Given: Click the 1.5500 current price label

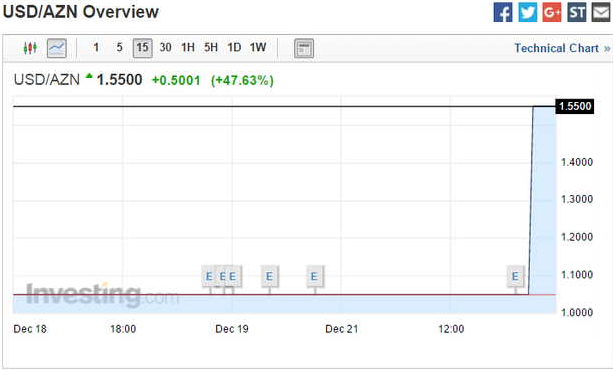Looking at the screenshot, I should [x=575, y=106].
